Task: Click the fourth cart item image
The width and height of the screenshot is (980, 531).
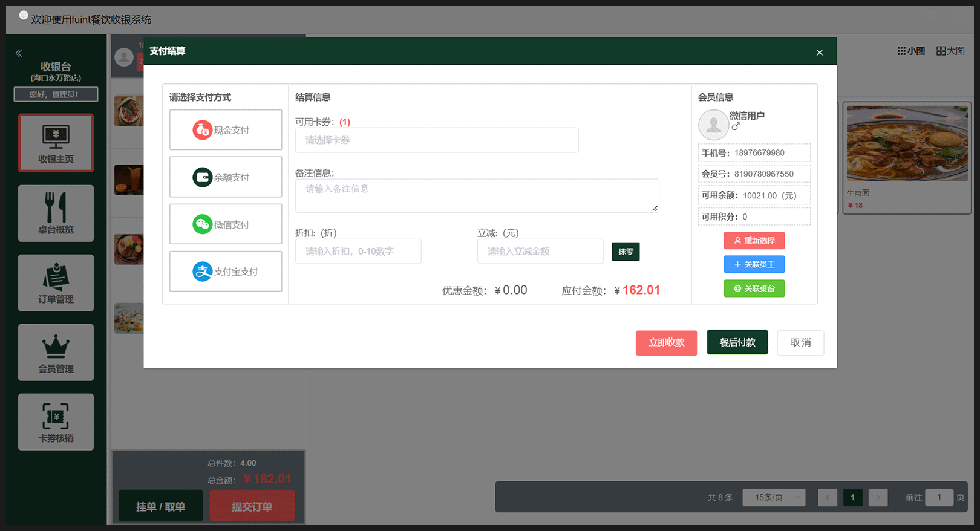Action: [129, 318]
